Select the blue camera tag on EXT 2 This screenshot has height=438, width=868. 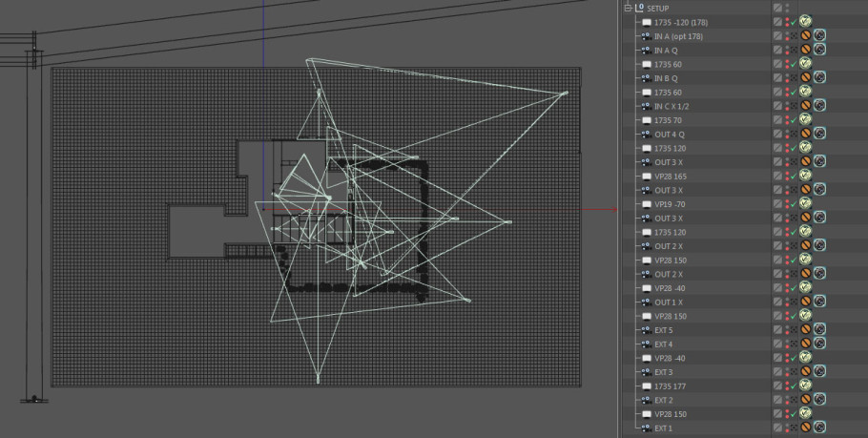(x=820, y=399)
